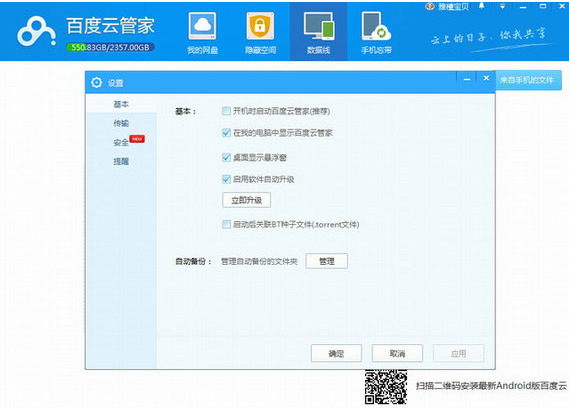Click user avatar beside 雅橦宝贝
569x408 pixels.
(x=430, y=6)
